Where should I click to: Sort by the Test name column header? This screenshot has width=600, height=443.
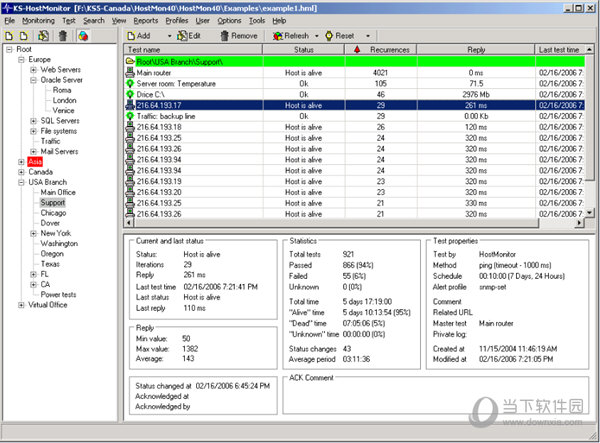[193, 50]
